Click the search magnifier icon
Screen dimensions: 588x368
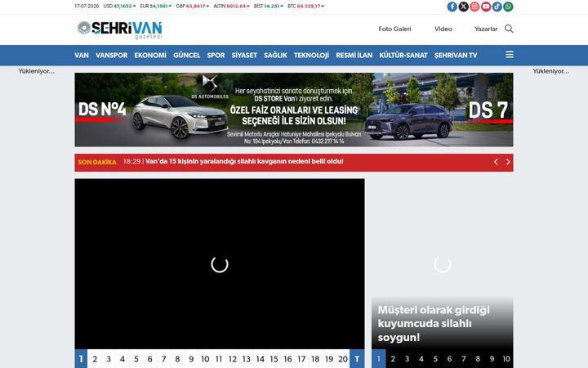point(509,29)
